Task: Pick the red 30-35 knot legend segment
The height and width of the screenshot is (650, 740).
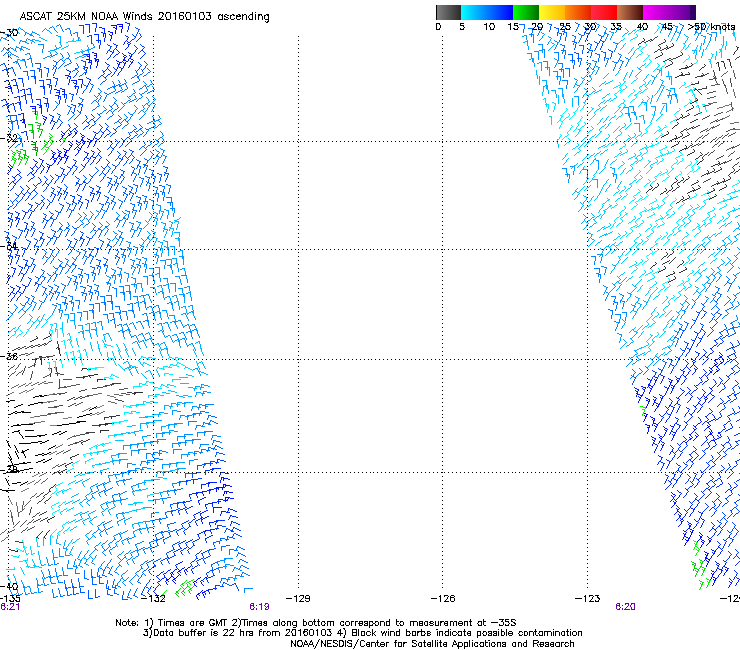Action: 604,12
